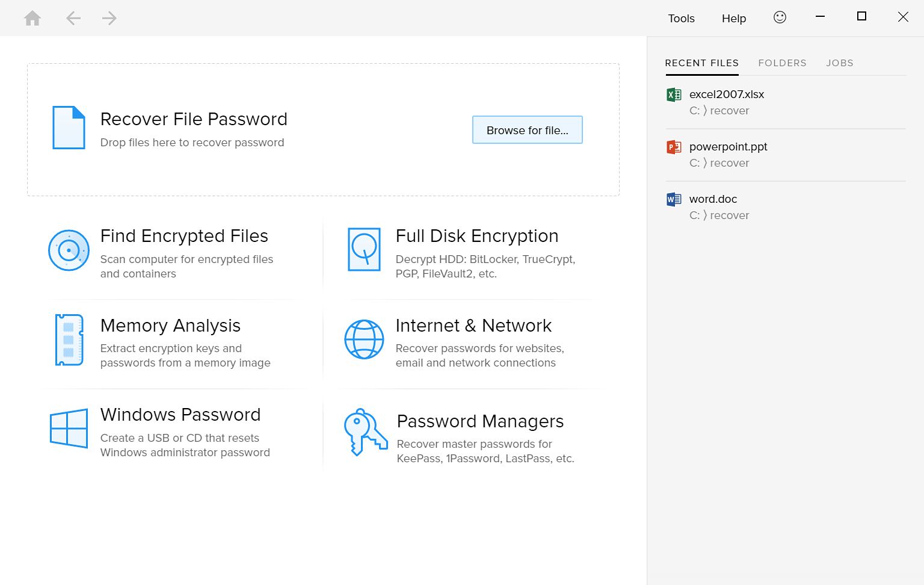Screen dimensions: 924x585
Task: Select the Recent Files tab
Action: click(x=701, y=63)
